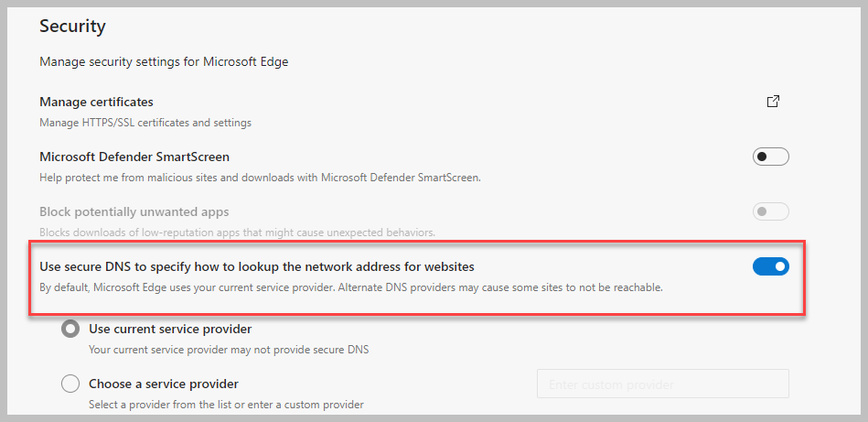868x422 pixels.
Task: Click the Block potentially unwanted apps switch
Action: pos(770,211)
